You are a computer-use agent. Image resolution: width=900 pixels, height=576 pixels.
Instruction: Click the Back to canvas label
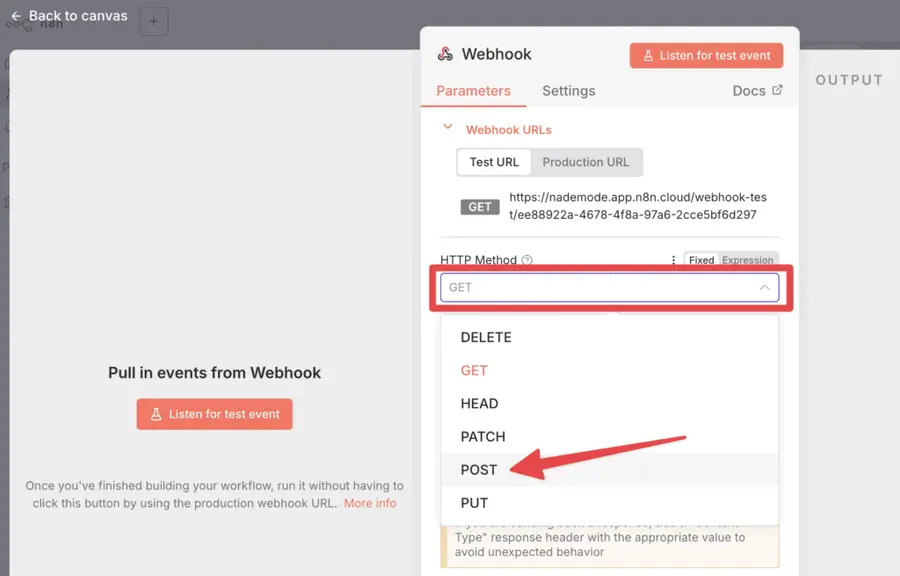pos(78,16)
